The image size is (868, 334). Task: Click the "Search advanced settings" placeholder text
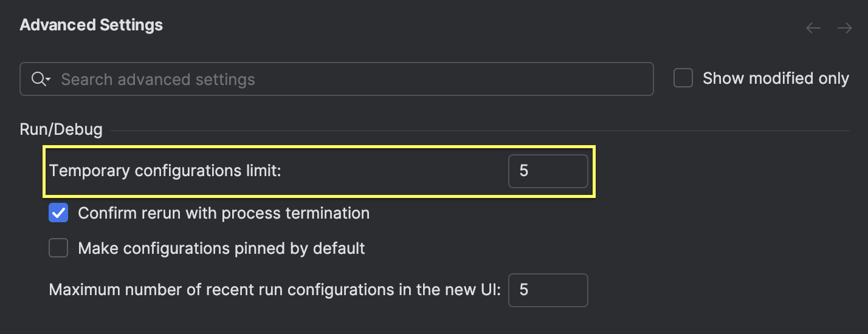(158, 79)
